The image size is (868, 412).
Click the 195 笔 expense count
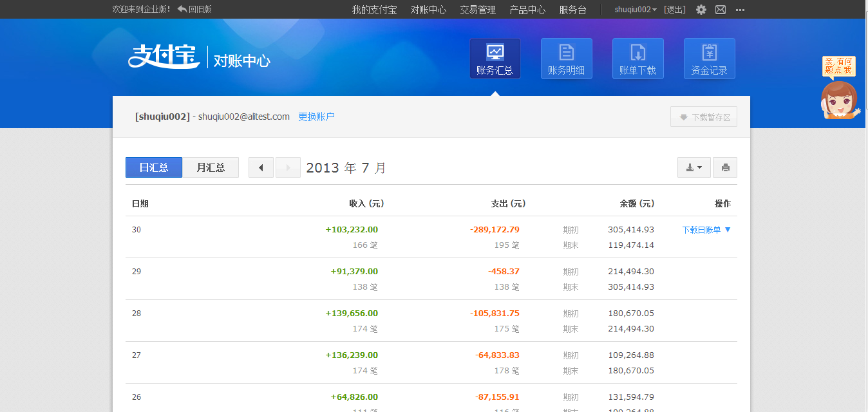[507, 245]
